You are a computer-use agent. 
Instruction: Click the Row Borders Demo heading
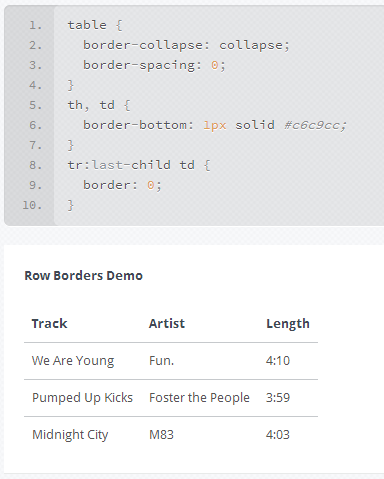tap(84, 276)
